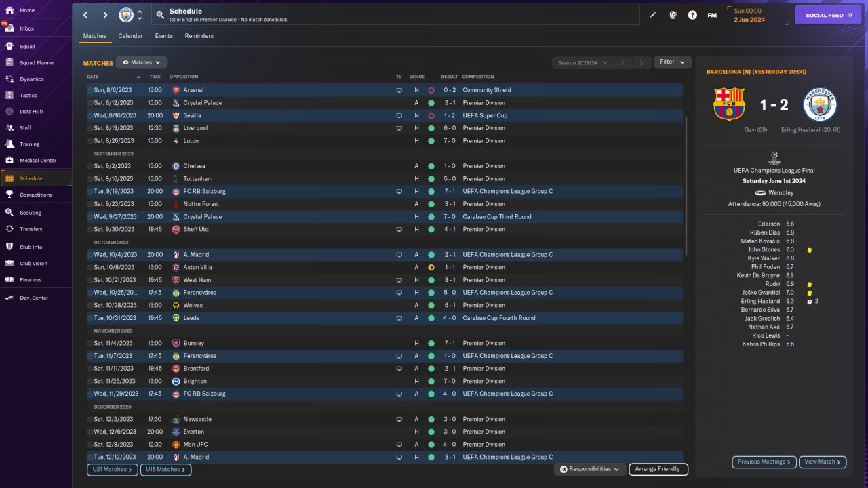Image resolution: width=868 pixels, height=488 pixels.
Task: Expand the Filter dropdown
Action: click(672, 62)
